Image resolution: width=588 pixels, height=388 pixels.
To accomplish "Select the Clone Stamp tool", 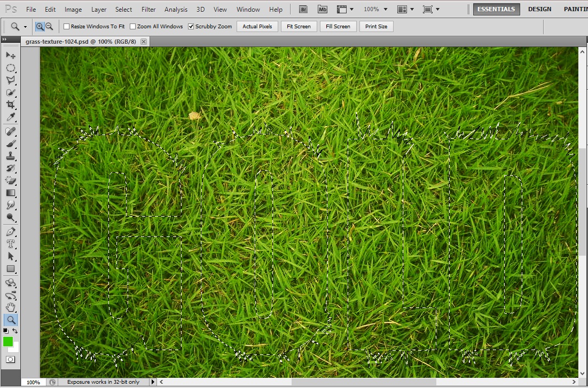I will coord(11,157).
